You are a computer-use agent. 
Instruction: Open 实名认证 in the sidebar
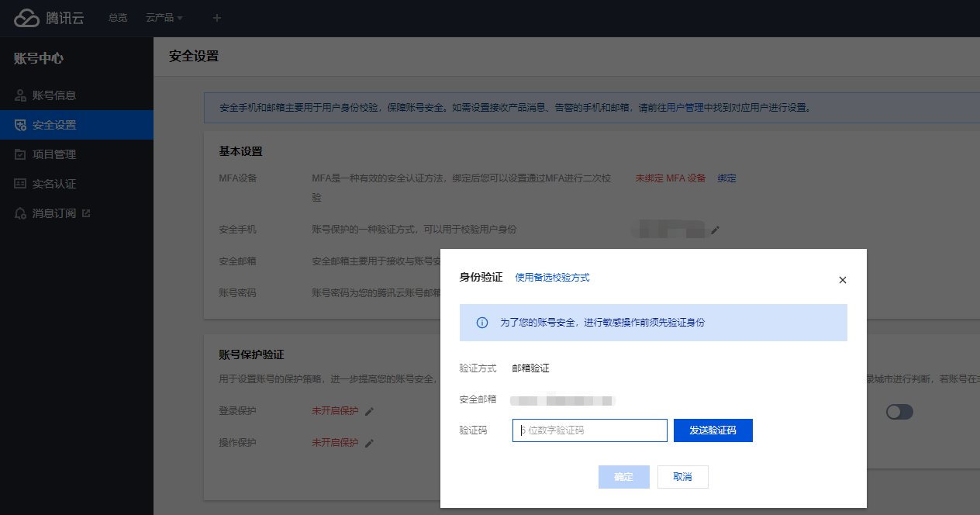click(77, 184)
